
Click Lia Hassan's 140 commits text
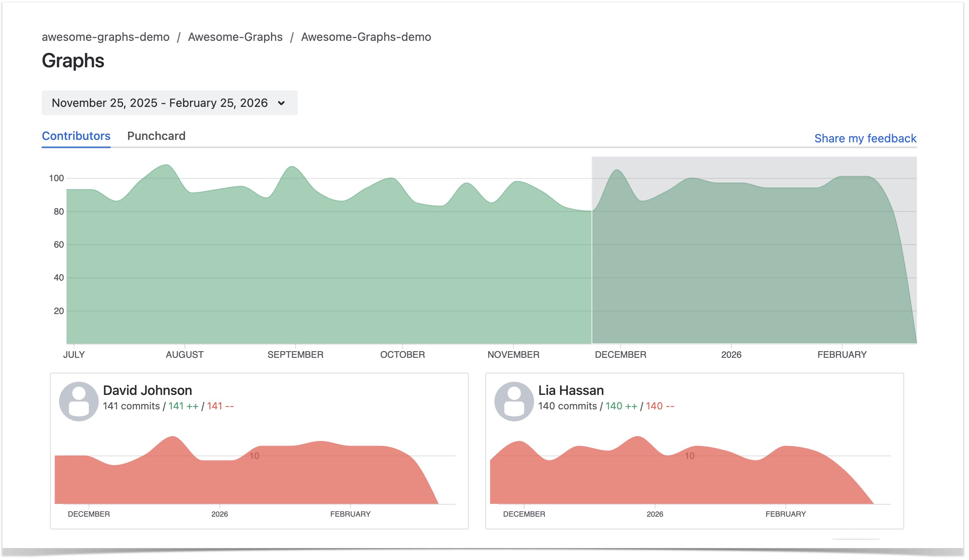coord(567,406)
